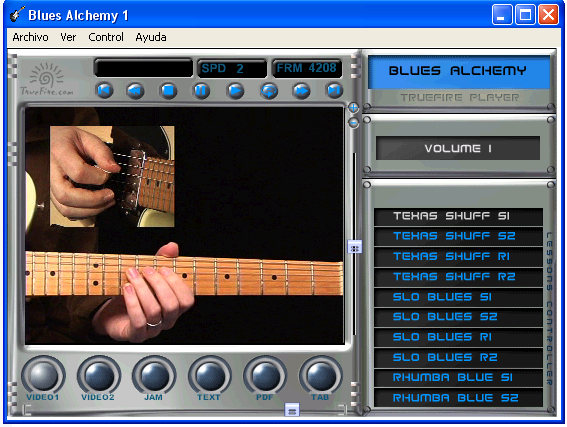Toggle the loop playback button

click(269, 90)
